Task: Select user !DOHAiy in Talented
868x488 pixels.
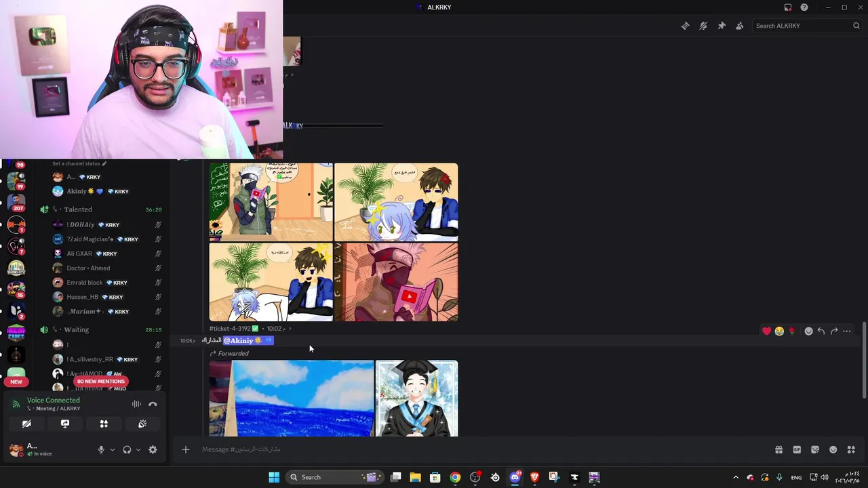Action: (108, 224)
